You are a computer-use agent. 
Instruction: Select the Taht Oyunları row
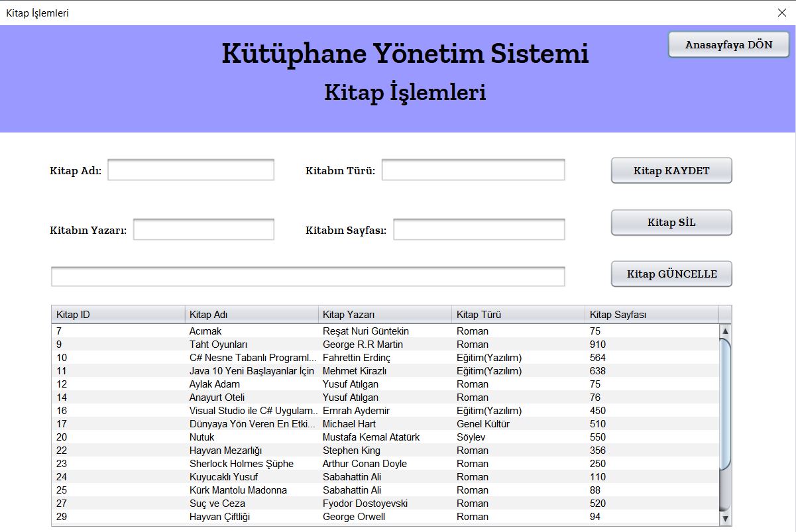pos(385,345)
